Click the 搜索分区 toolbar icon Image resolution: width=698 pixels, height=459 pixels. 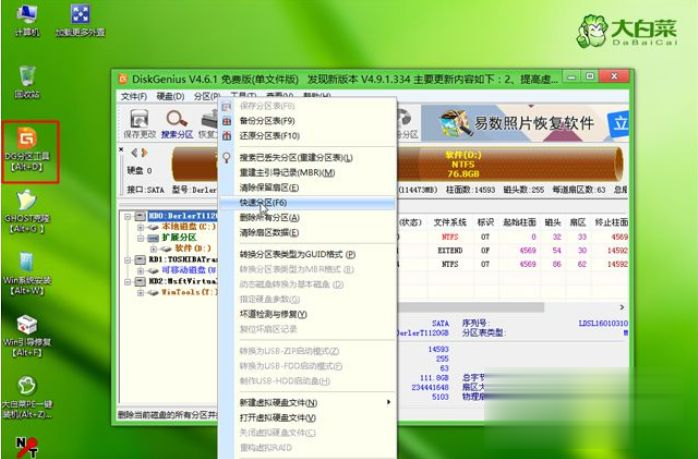tap(177, 123)
